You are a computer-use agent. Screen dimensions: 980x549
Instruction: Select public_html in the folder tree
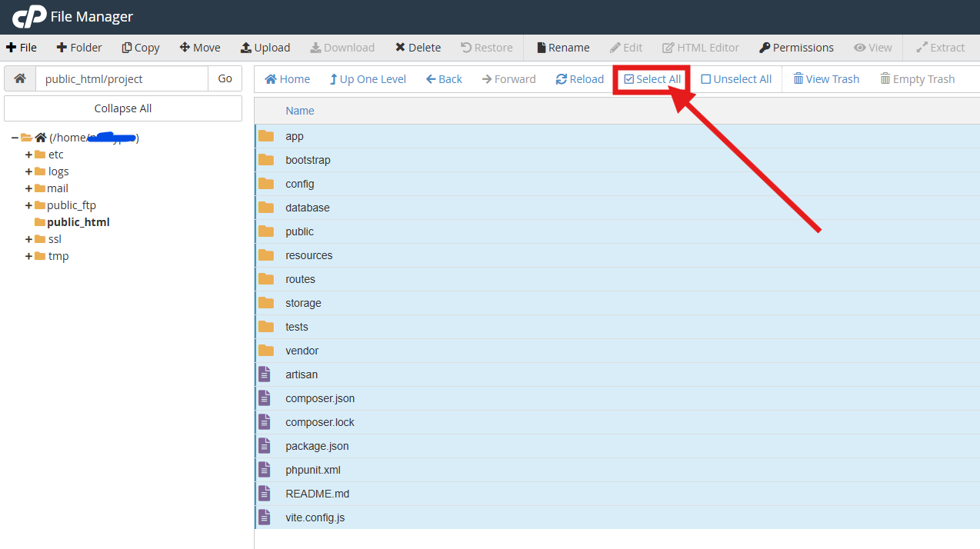[78, 222]
